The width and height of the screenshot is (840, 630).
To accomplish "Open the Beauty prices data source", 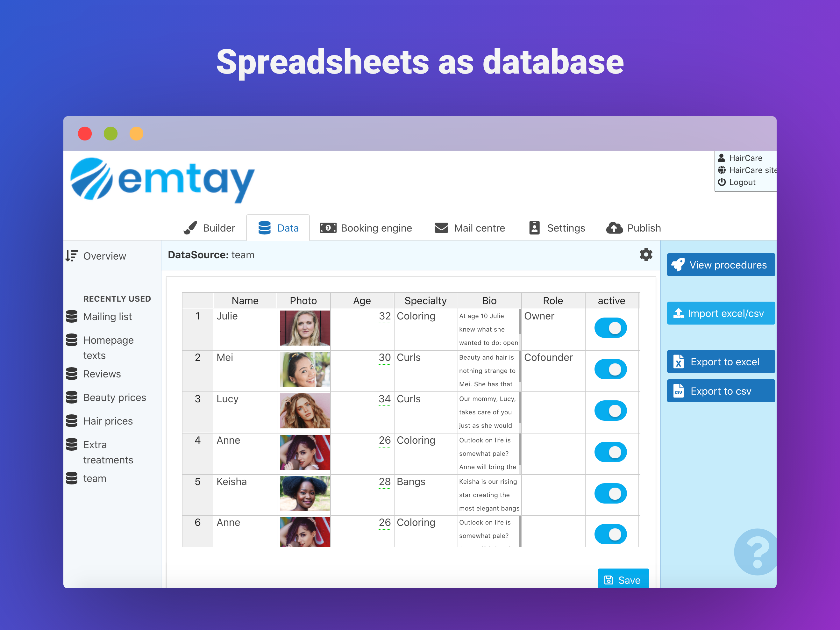I will (114, 397).
